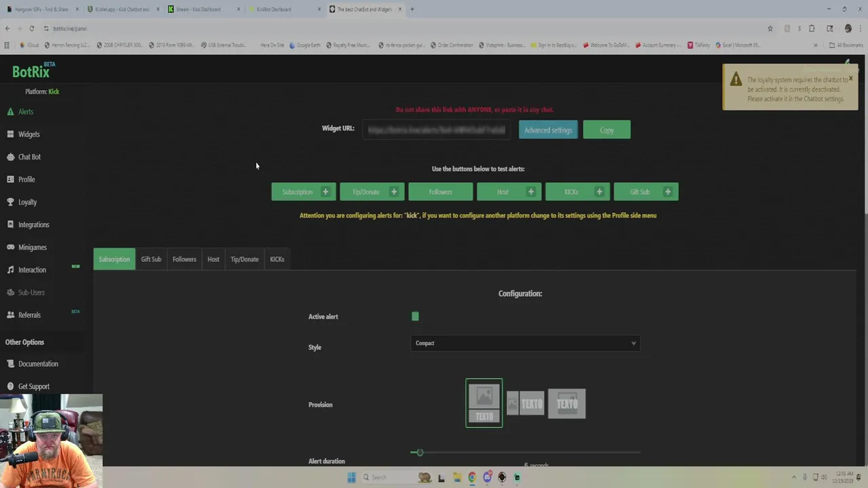Dismiss the loyalty warning notification

[x=851, y=78]
